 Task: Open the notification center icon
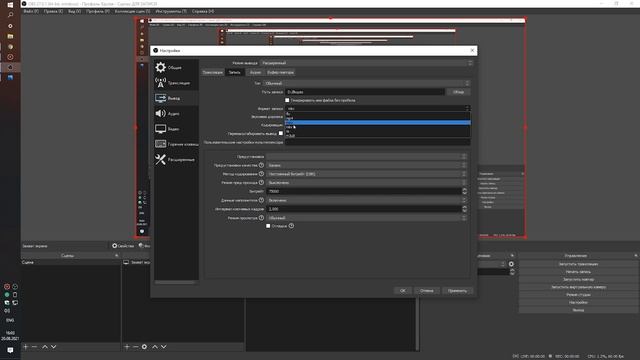(10, 350)
